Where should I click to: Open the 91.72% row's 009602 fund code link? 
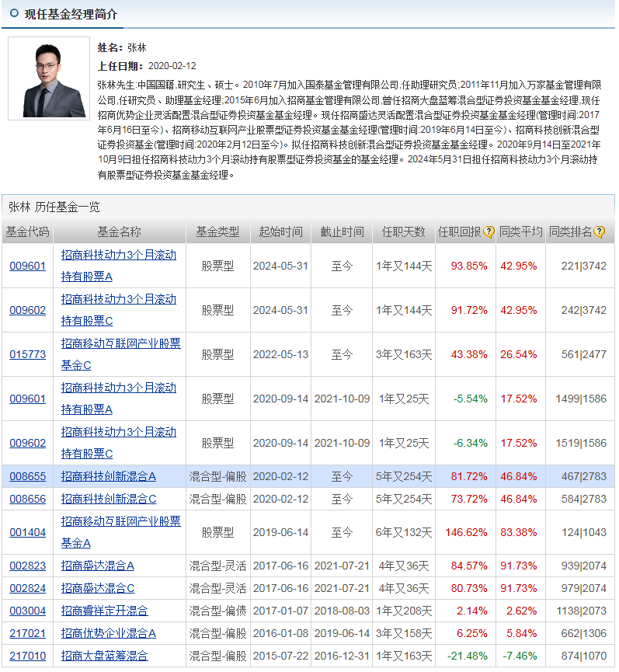click(x=27, y=310)
